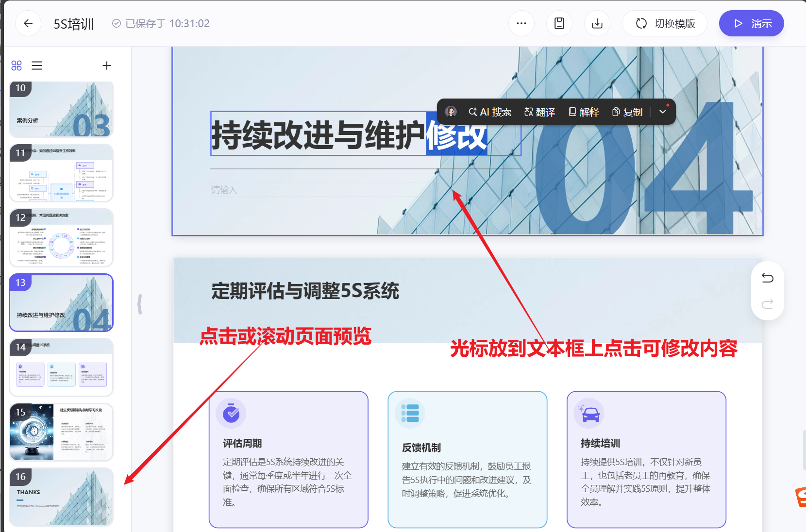
Task: Add a new slide with plus icon
Action: point(107,66)
